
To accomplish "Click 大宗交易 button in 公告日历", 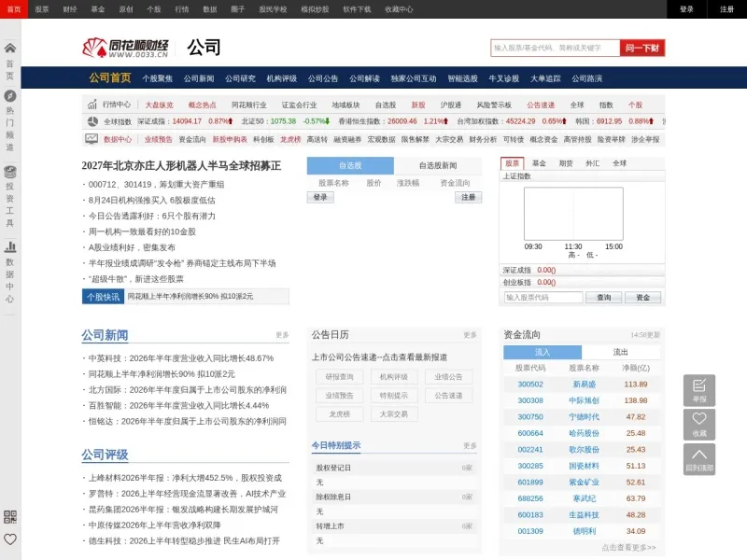I will point(393,413).
